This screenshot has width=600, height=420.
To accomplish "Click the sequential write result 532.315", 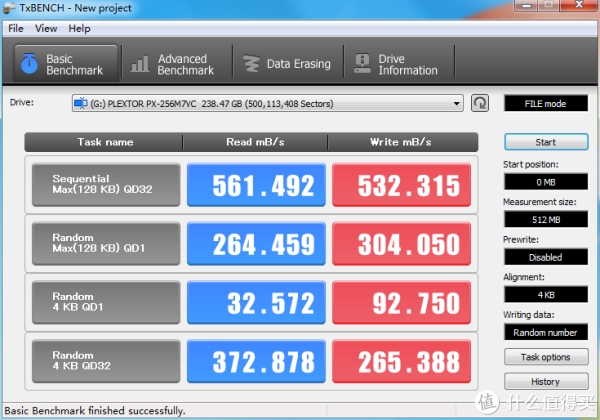I will click(402, 185).
